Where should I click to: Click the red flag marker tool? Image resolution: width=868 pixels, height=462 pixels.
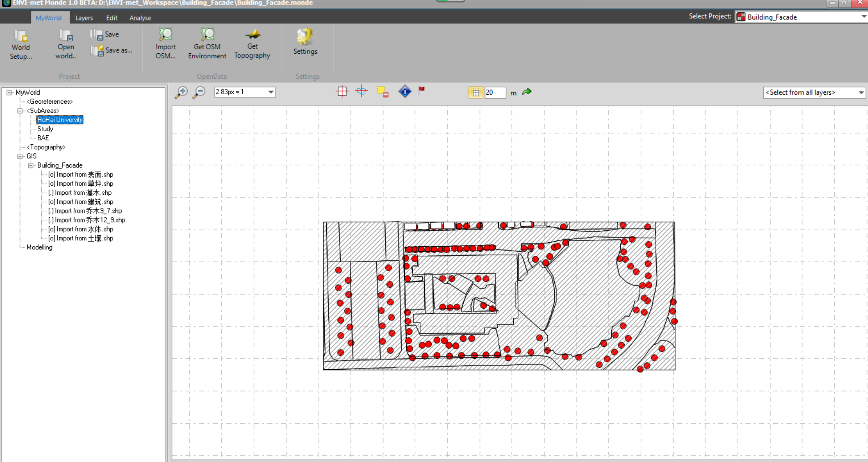421,91
